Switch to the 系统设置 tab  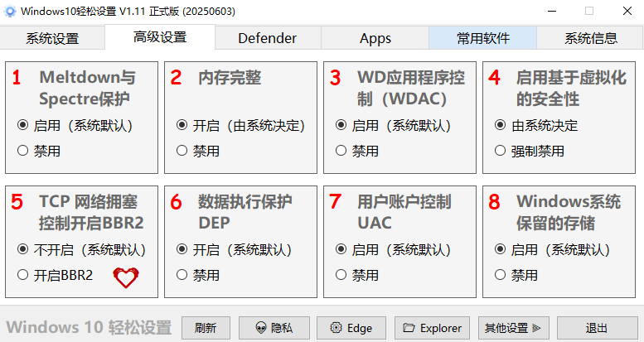[x=52, y=38]
